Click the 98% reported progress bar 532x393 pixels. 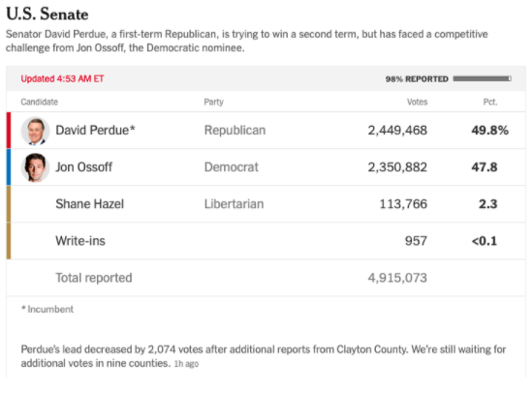click(483, 79)
